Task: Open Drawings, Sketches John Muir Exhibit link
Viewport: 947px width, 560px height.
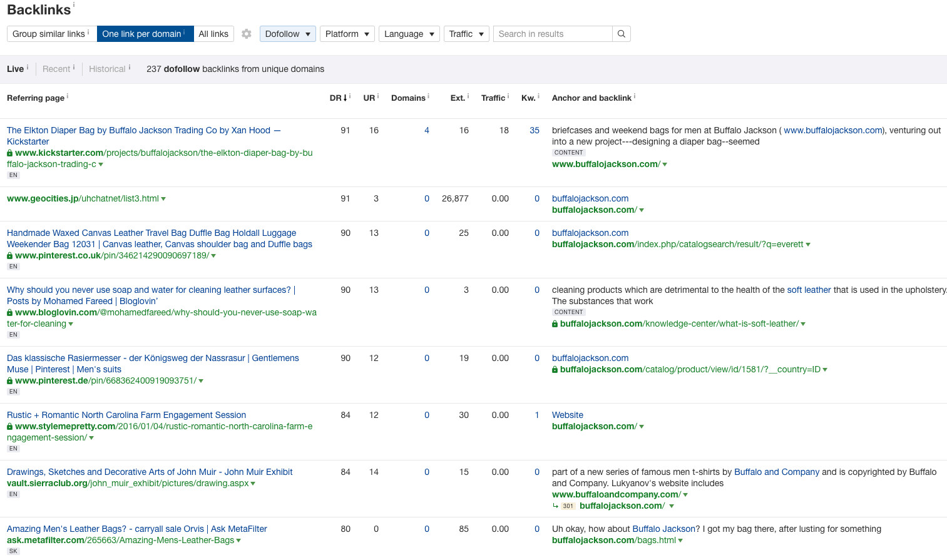Action: coord(150,472)
